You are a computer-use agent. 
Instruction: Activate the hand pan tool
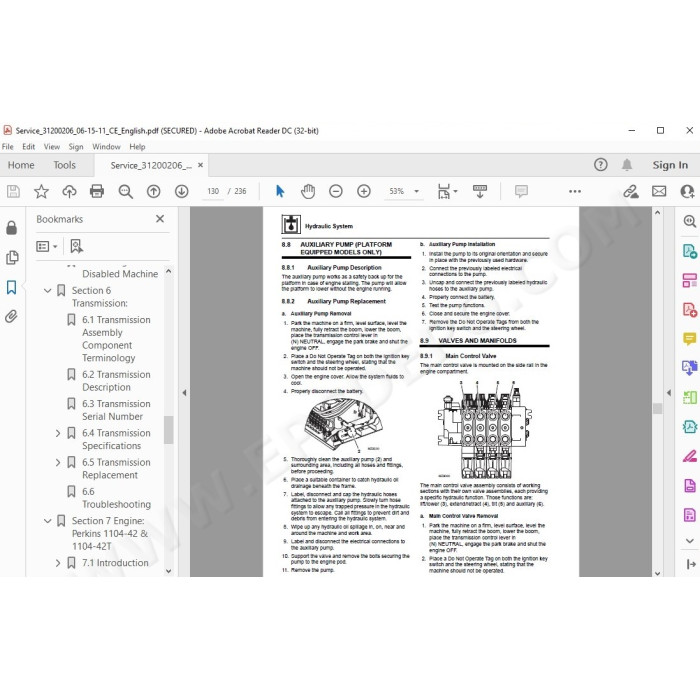(x=308, y=192)
